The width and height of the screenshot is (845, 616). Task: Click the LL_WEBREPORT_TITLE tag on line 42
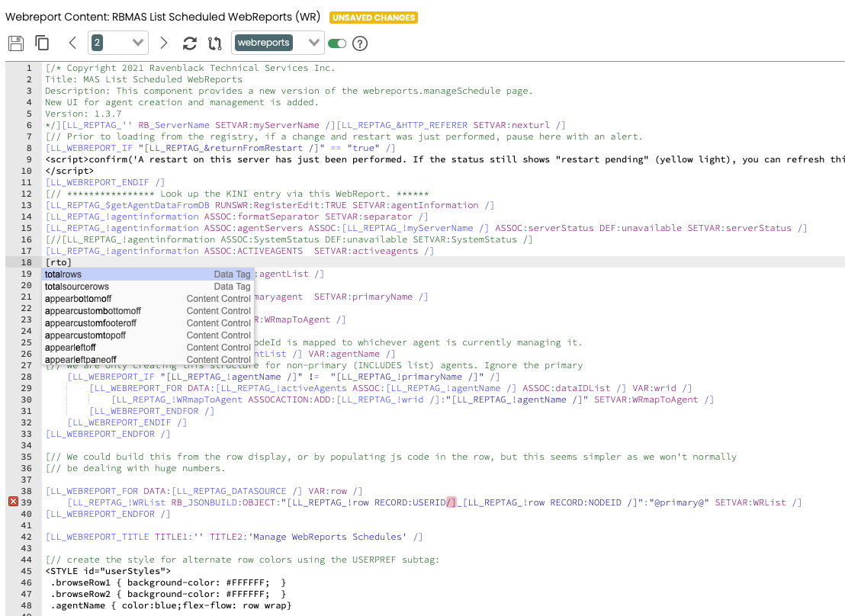[x=234, y=537]
